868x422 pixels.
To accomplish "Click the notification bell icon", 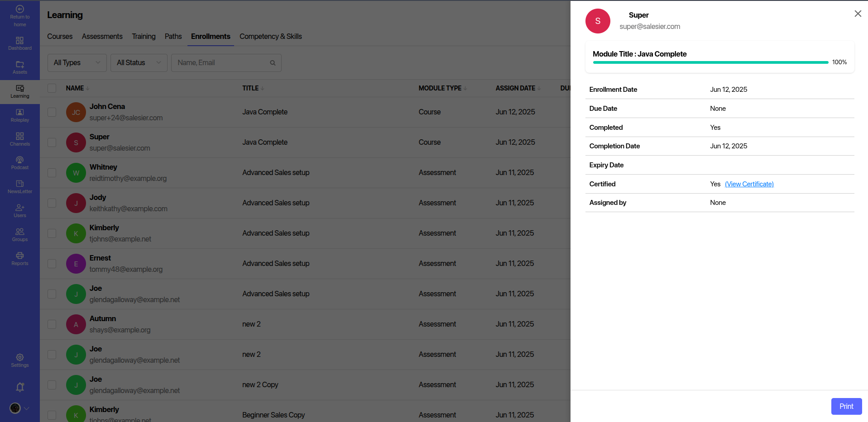I will (20, 387).
